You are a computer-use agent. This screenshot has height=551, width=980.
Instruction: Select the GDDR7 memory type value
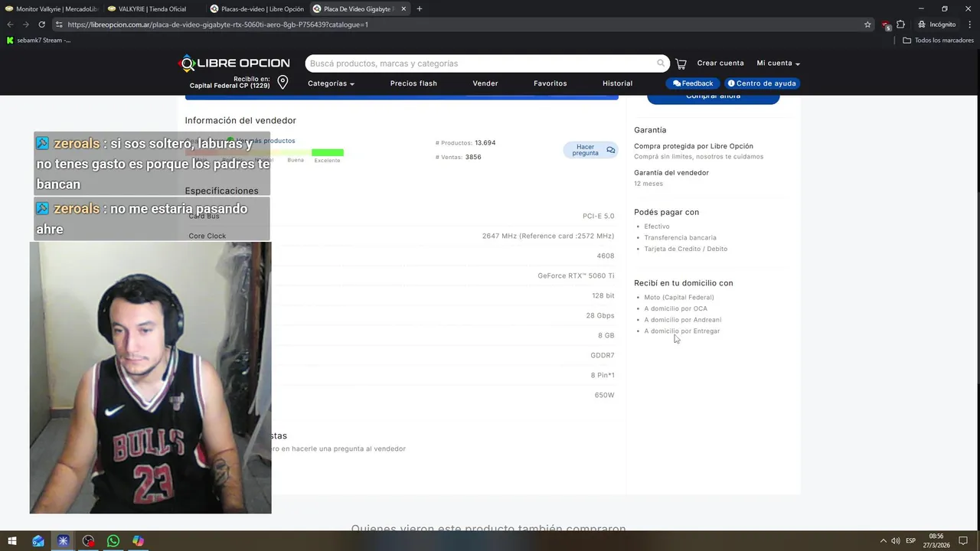603,356
